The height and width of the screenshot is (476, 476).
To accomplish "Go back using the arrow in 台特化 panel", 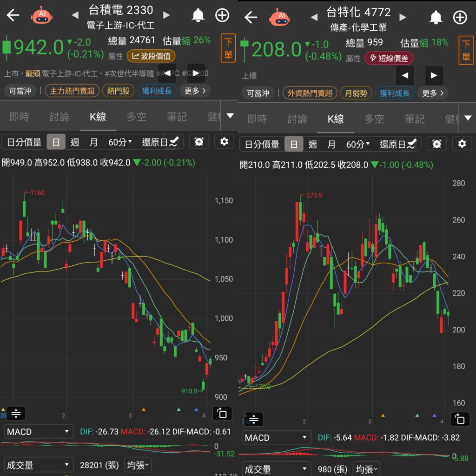I will tap(251, 18).
